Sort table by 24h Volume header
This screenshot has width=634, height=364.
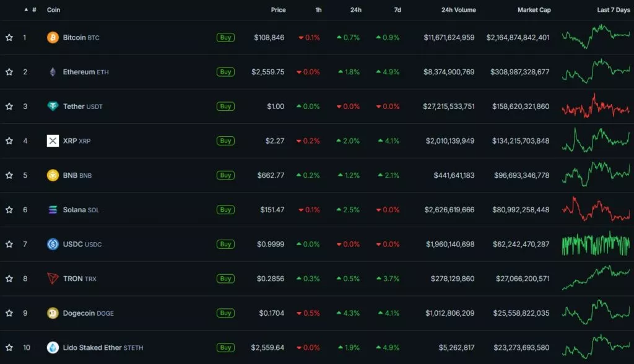pyautogui.click(x=458, y=10)
